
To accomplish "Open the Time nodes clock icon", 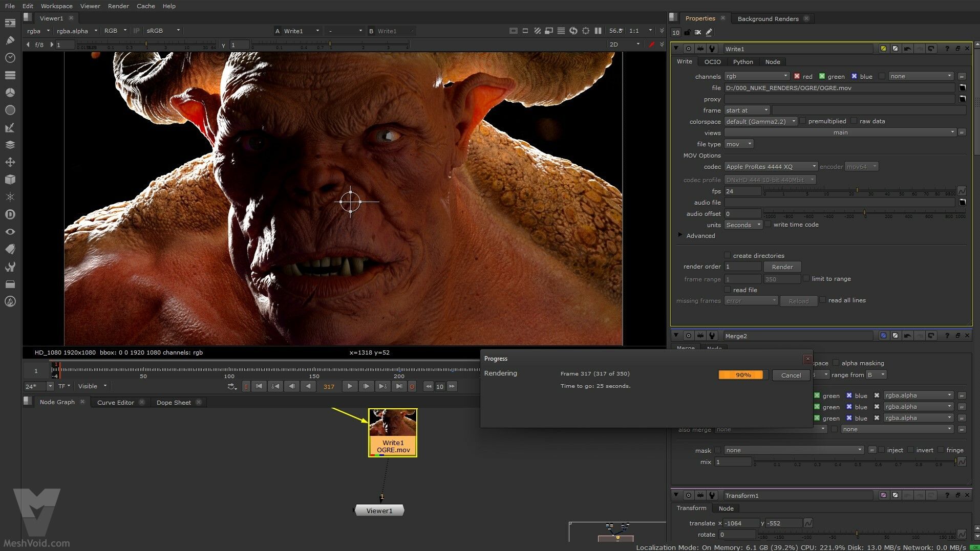I will tap(10, 58).
